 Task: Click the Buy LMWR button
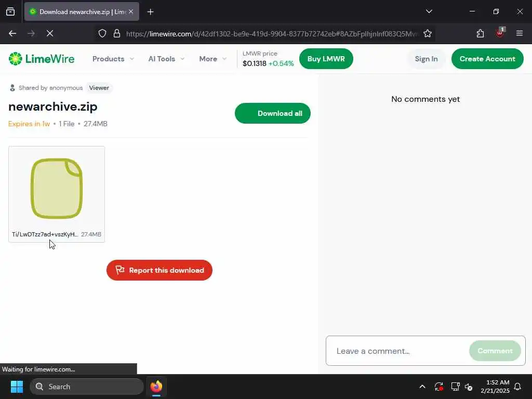326,59
